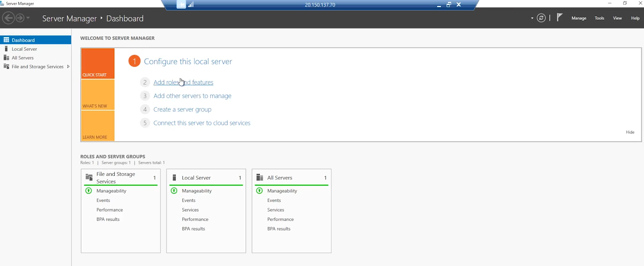Image resolution: width=644 pixels, height=266 pixels.
Task: Refresh the Server Manager dashboard
Action: tap(541, 18)
